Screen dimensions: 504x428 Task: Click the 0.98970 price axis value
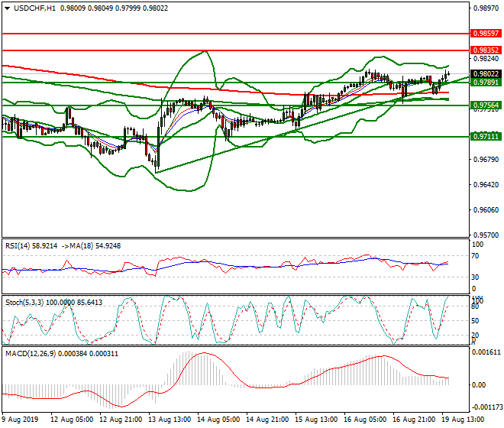click(x=486, y=8)
